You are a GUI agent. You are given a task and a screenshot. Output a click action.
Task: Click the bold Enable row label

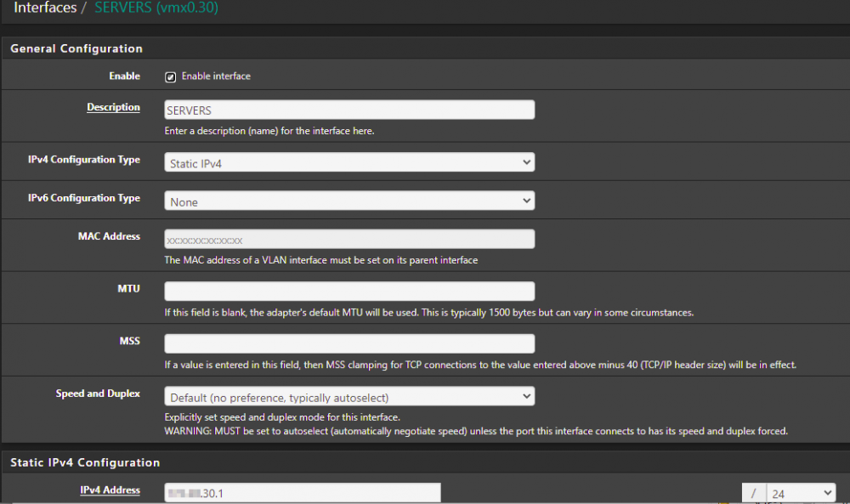tap(125, 76)
